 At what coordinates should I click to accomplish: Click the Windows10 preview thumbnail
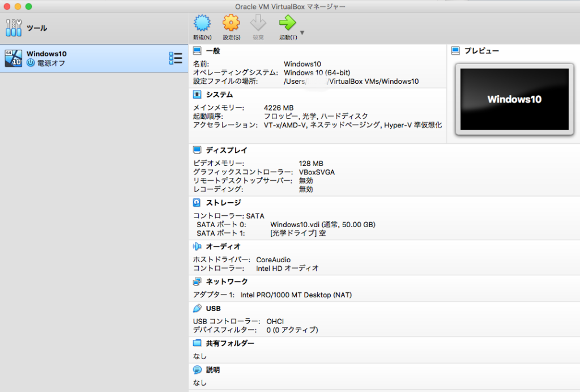click(514, 99)
